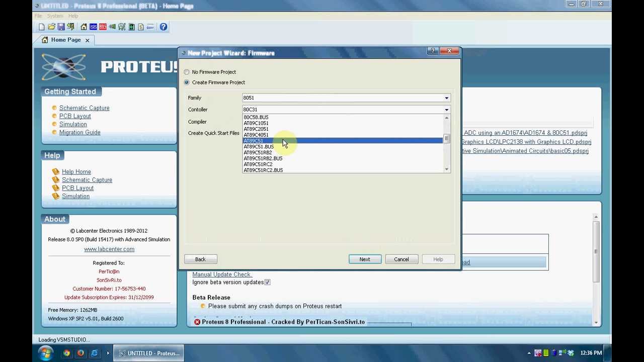
Task: Open the Controller 80C31 dropdown arrow
Action: click(x=446, y=110)
